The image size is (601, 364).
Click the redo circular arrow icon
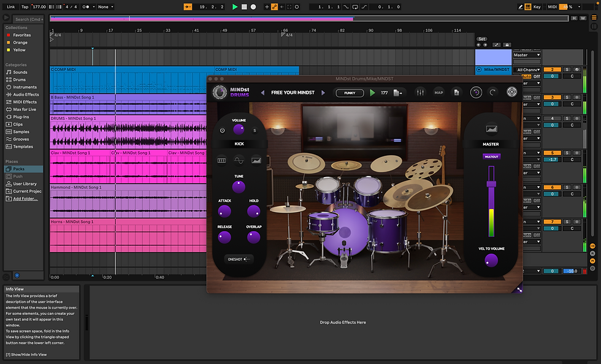point(492,92)
